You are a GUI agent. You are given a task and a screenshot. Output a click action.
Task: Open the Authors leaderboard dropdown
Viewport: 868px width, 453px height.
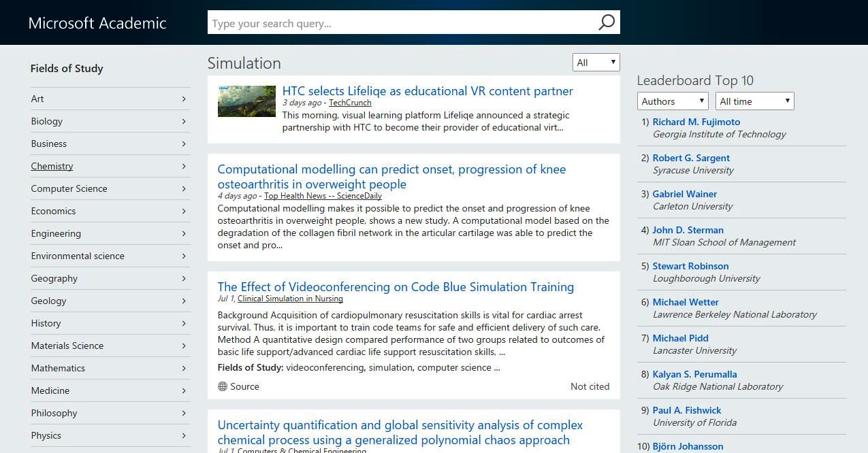(673, 101)
